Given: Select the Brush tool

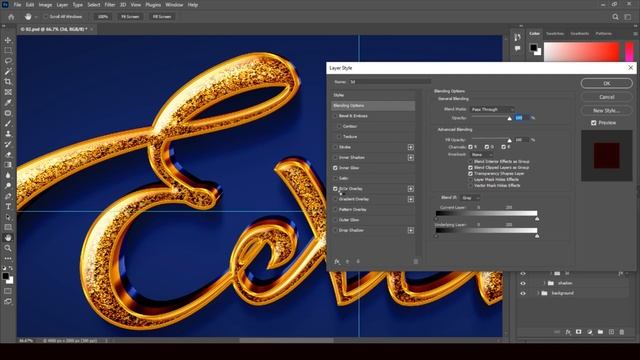Looking at the screenshot, I should 8,123.
